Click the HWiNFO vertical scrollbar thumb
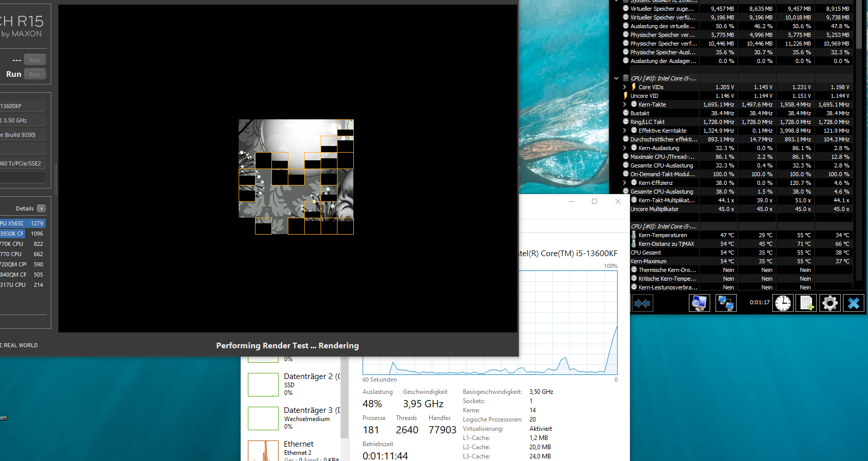This screenshot has width=868, height=461. 860,25
